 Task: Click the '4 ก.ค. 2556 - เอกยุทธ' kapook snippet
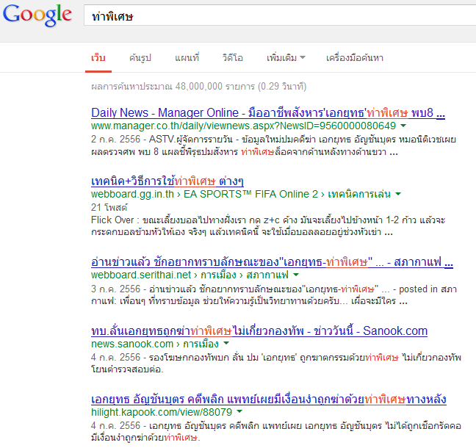276,431
